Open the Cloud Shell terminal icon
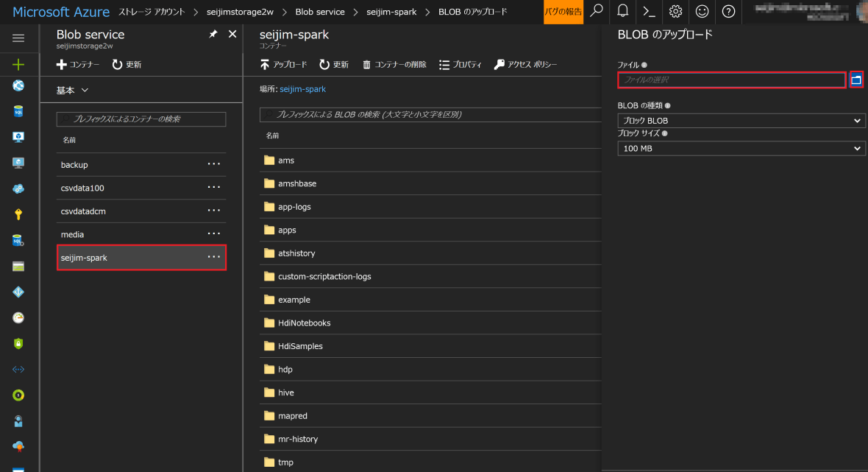 [x=649, y=12]
